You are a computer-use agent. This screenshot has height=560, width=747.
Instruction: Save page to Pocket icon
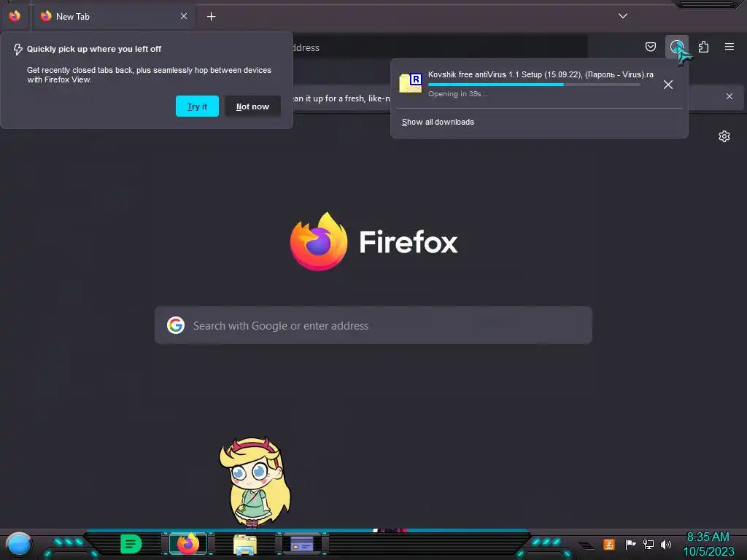(650, 47)
